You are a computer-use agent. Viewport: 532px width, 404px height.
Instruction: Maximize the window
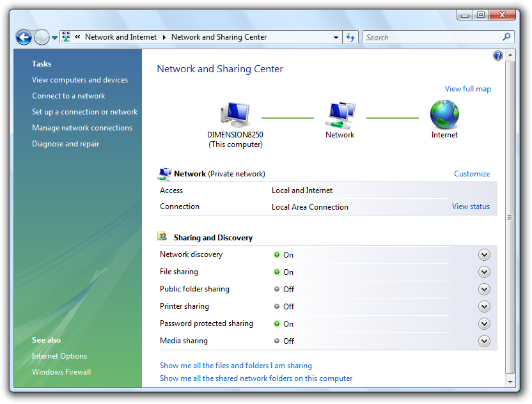click(x=481, y=15)
